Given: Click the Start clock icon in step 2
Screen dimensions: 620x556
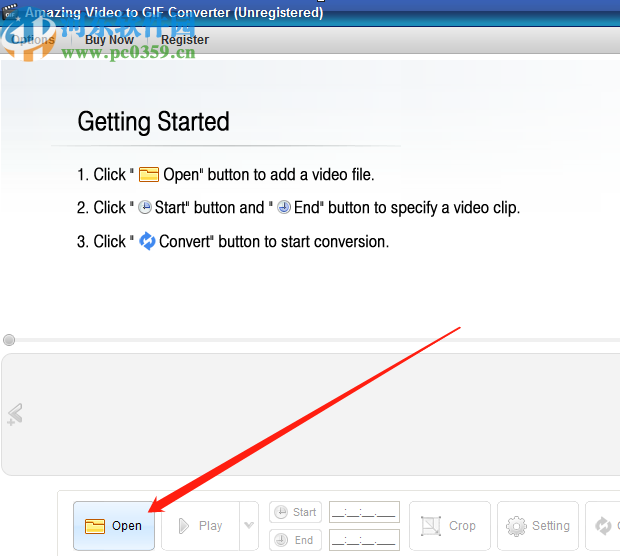Looking at the screenshot, I should (145, 207).
